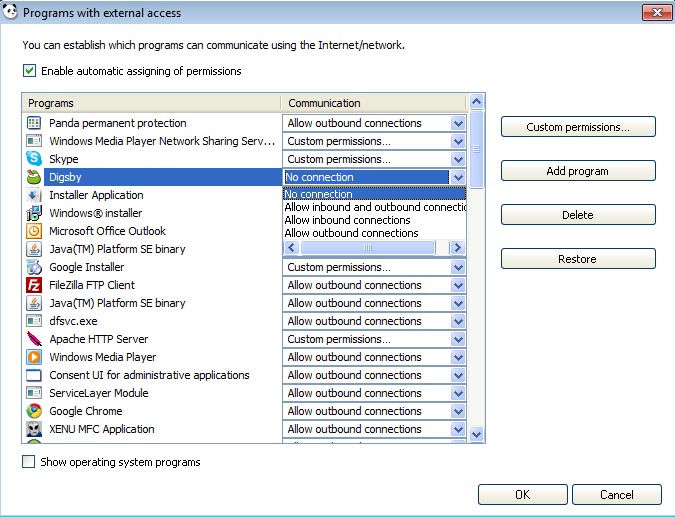Open communication dropdown for Consent UI
This screenshot has width=675, height=517.
(x=458, y=375)
